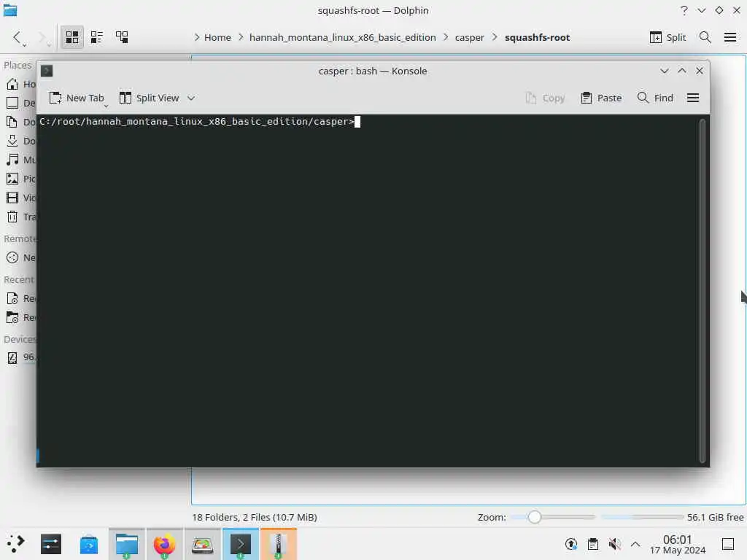747x560 pixels.
Task: Switch to Dolphin via taskbar icon
Action: (127, 544)
